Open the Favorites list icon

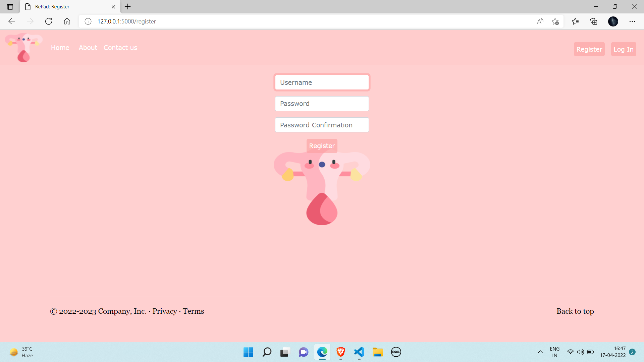tap(575, 21)
